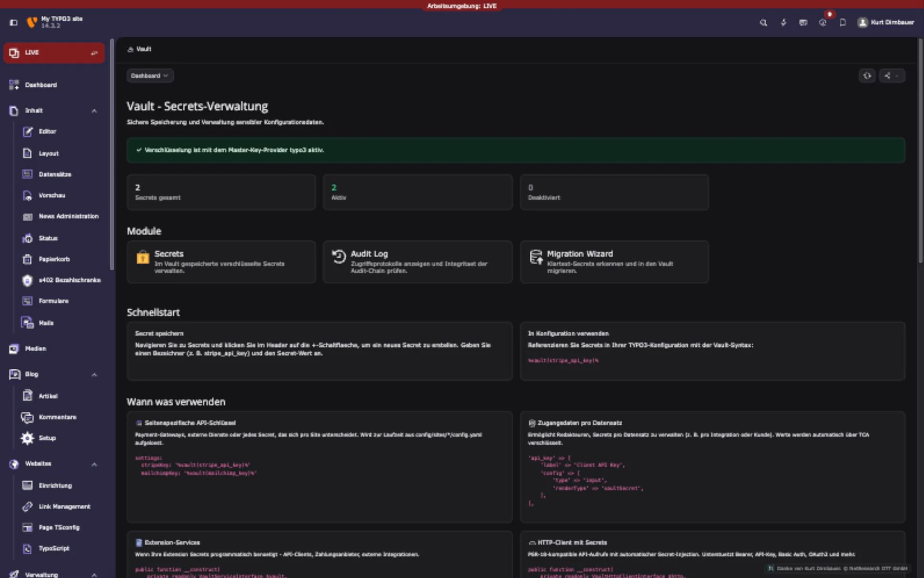Click the user avatar next to Kurt Dirnbauer
The height and width of the screenshot is (578, 924).
click(x=862, y=22)
